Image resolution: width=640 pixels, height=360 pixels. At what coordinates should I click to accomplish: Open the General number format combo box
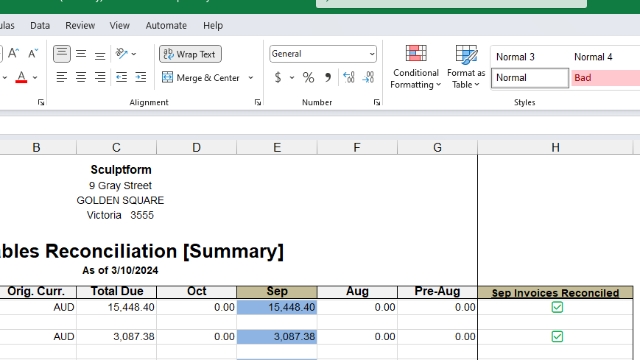click(x=322, y=54)
